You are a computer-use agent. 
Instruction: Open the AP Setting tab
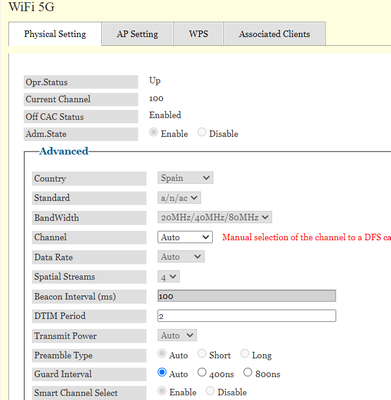pyautogui.click(x=137, y=34)
